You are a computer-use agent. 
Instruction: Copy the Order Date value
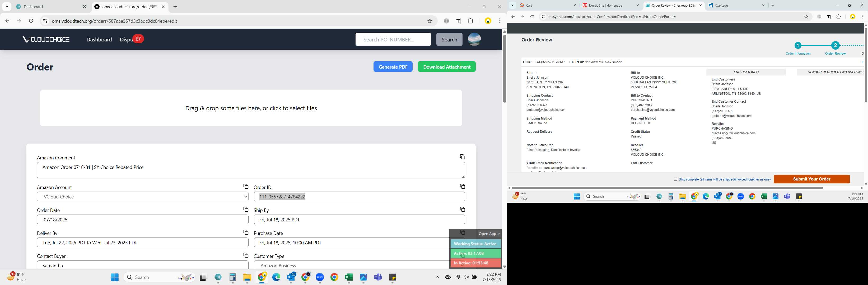pyautogui.click(x=246, y=209)
